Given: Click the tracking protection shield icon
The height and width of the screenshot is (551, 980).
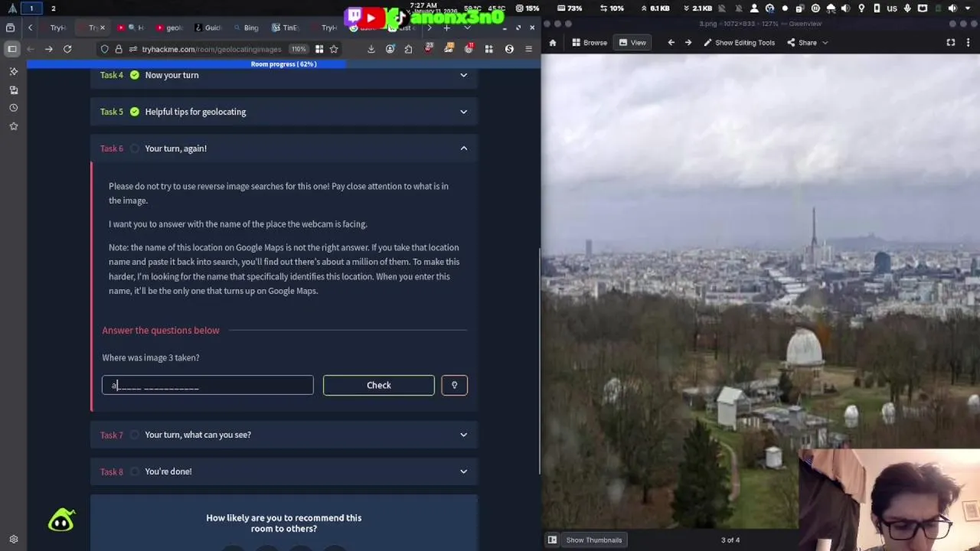Looking at the screenshot, I should [104, 49].
